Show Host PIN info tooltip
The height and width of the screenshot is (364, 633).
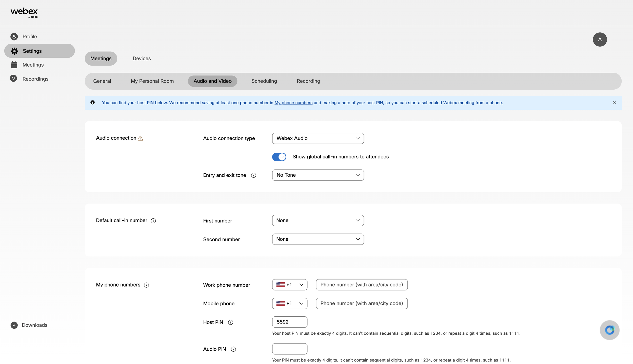tap(230, 322)
